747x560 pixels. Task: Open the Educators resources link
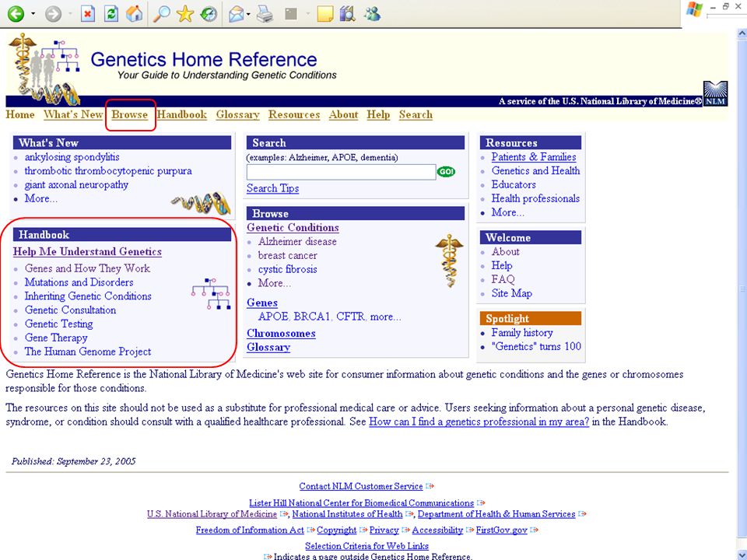(x=514, y=185)
